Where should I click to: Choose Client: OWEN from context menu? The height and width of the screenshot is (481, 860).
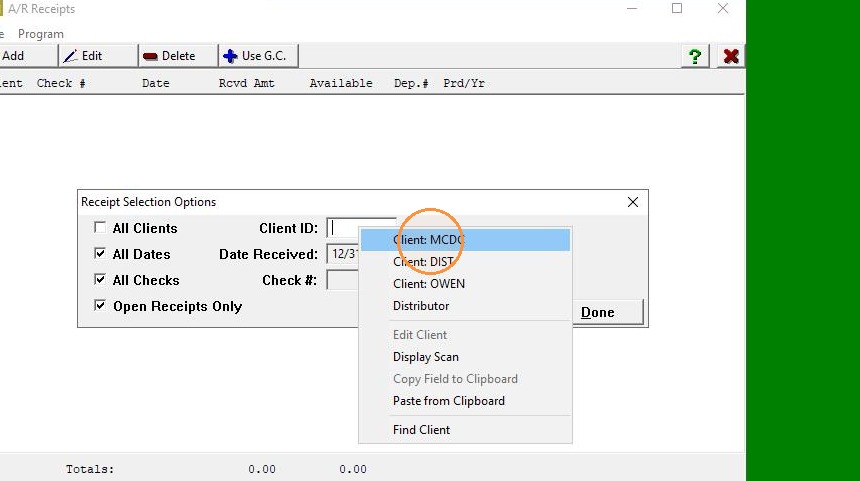(465, 284)
